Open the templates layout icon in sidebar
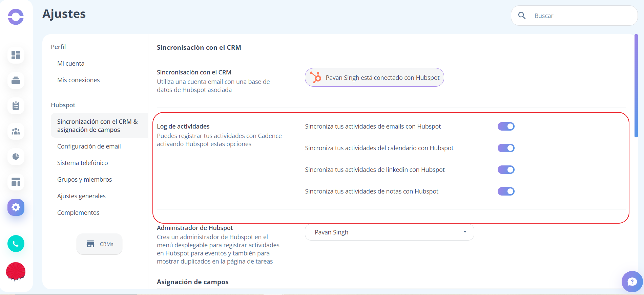The image size is (644, 295). (x=16, y=182)
